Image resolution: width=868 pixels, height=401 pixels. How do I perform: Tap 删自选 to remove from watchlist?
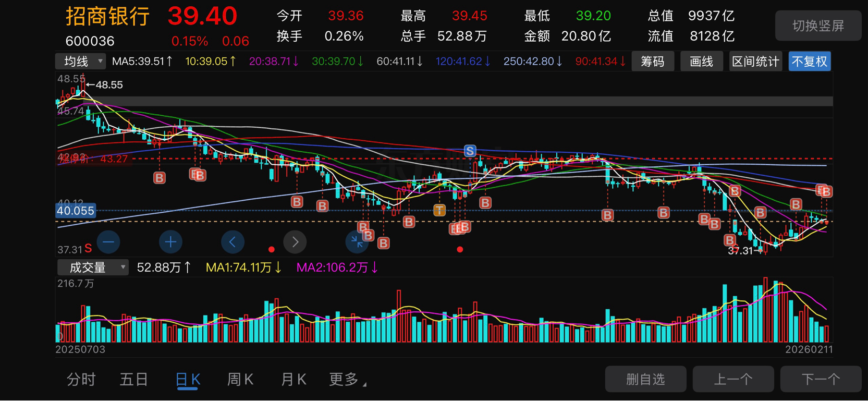click(x=645, y=379)
